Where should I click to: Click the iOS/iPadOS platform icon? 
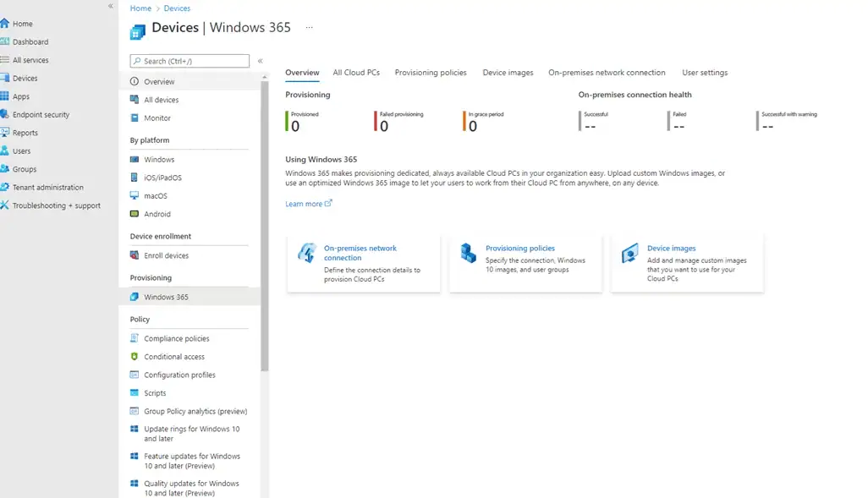point(134,178)
